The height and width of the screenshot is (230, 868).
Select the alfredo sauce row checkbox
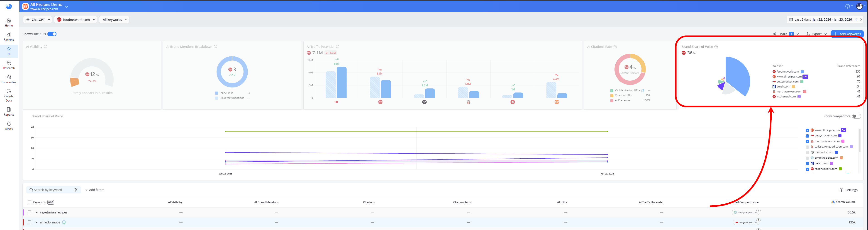pos(29,222)
